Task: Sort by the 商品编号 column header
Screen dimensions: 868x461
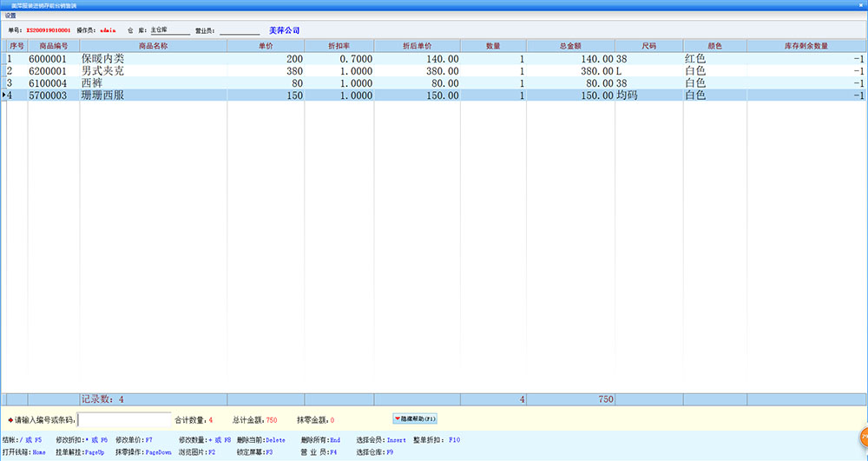Action: coord(54,45)
